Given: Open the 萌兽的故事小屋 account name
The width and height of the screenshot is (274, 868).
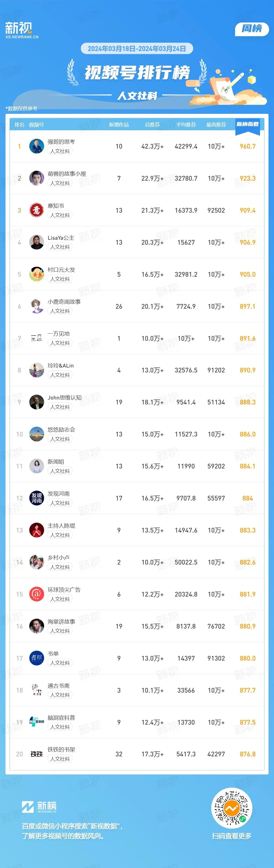Looking at the screenshot, I should [x=67, y=174].
